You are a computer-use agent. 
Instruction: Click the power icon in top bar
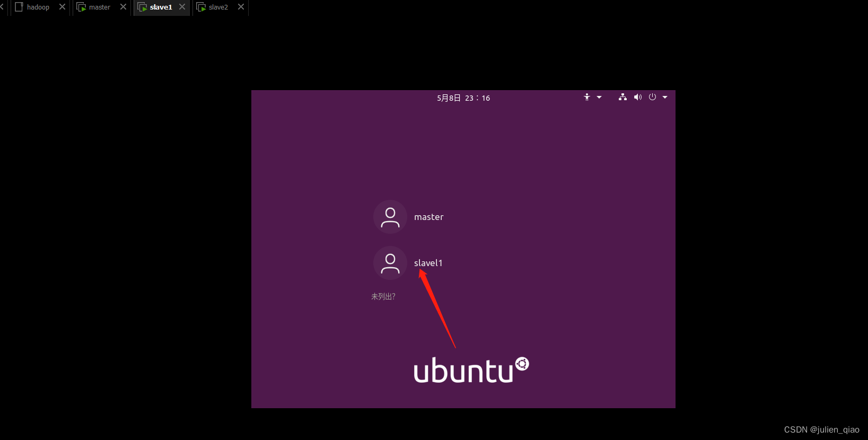(652, 97)
